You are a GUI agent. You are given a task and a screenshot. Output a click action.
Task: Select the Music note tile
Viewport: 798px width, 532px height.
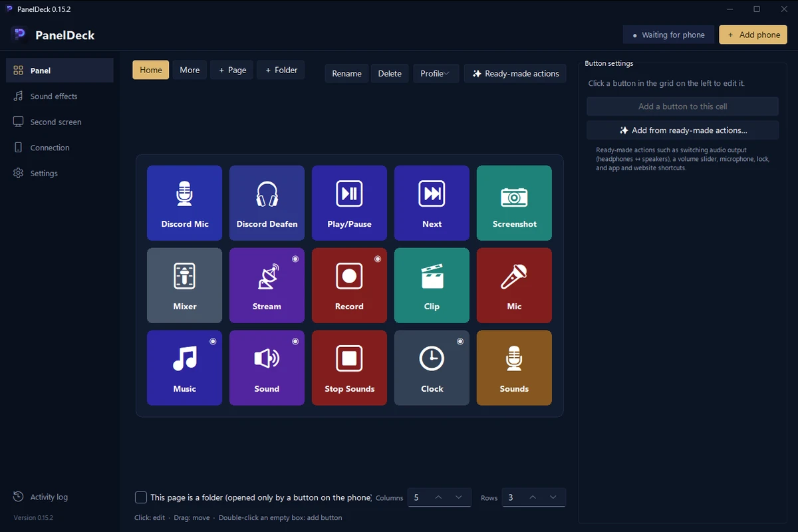184,368
